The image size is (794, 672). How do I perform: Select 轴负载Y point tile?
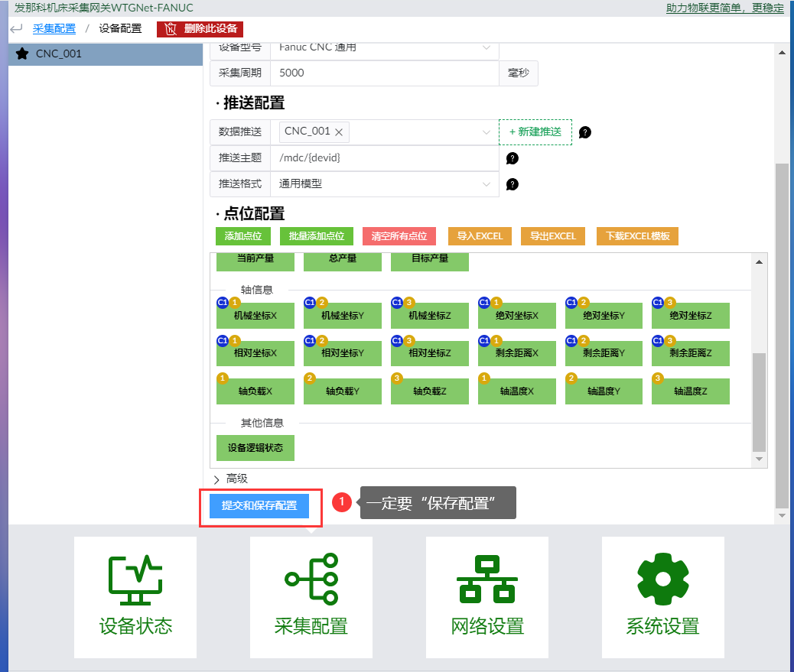coord(343,391)
